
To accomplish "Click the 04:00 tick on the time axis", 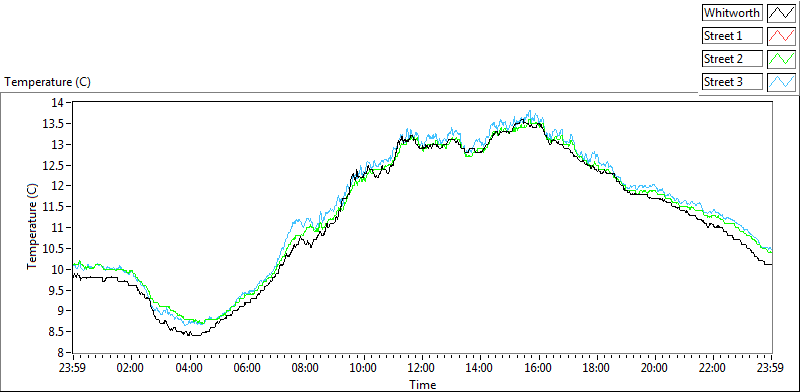I will 190,368.
